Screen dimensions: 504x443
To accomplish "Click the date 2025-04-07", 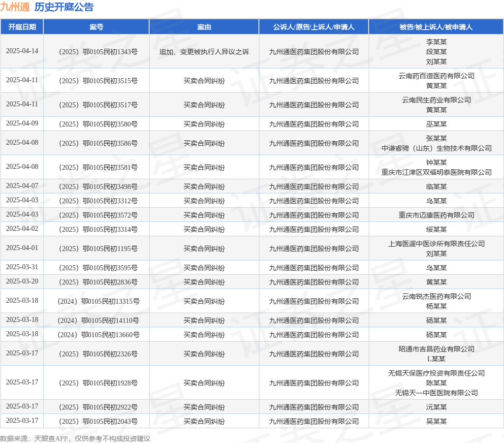I will [22, 186].
